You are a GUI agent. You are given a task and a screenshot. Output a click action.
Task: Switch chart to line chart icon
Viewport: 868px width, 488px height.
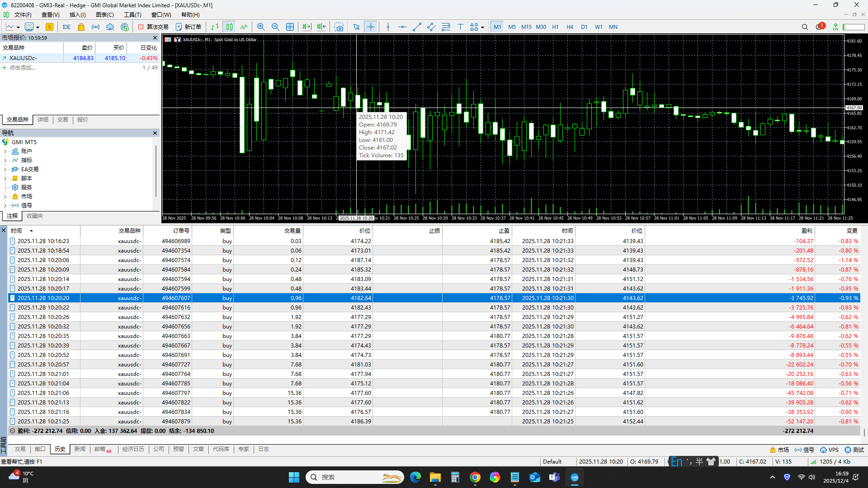244,27
